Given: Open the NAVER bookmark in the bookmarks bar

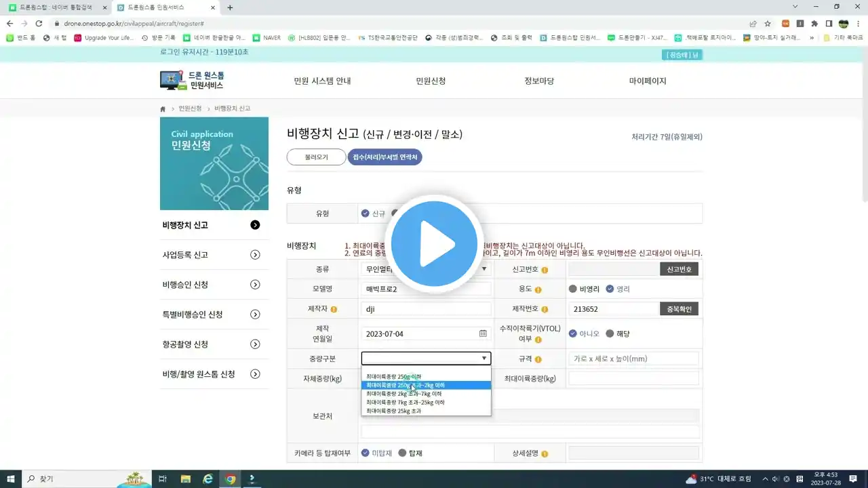Looking at the screenshot, I should click(267, 38).
